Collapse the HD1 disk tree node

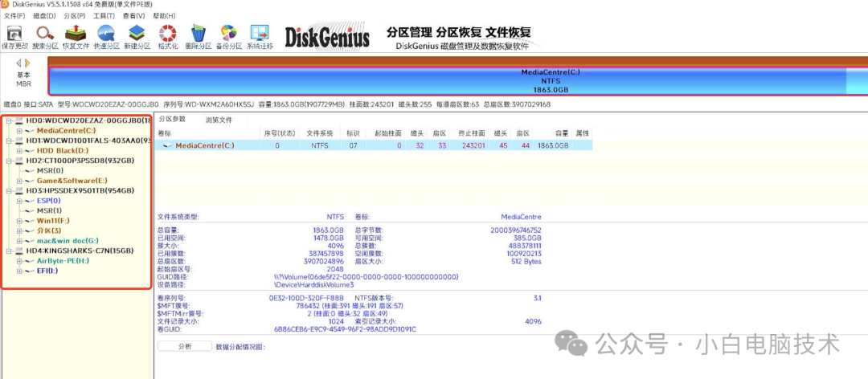click(9, 141)
